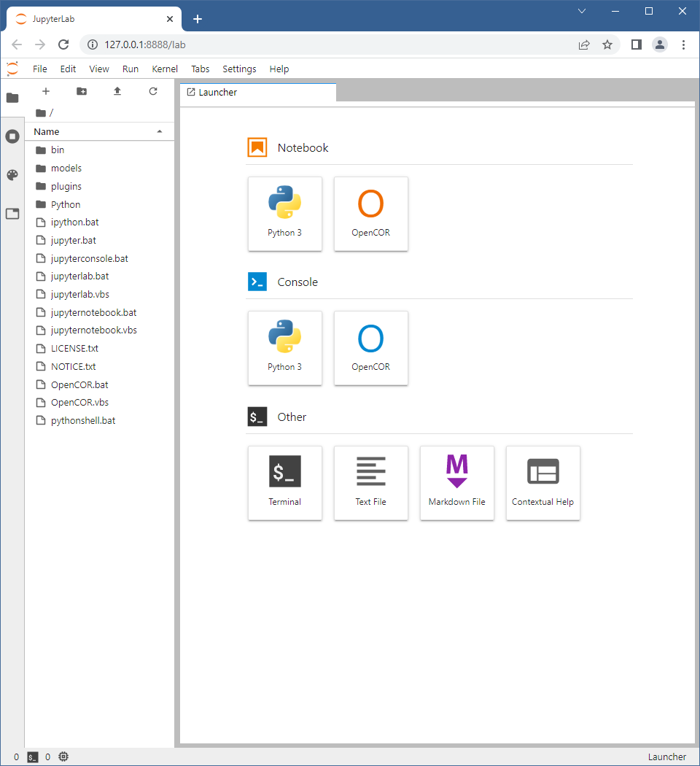Create a new Markdown File

pyautogui.click(x=456, y=483)
